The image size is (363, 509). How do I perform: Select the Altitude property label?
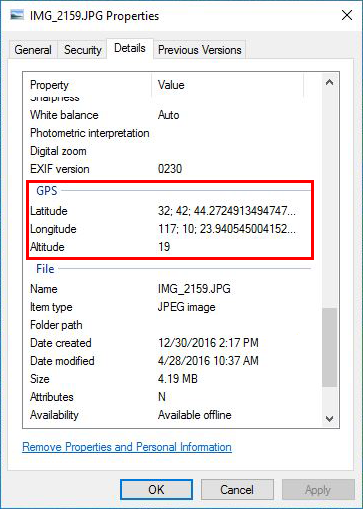[47, 247]
